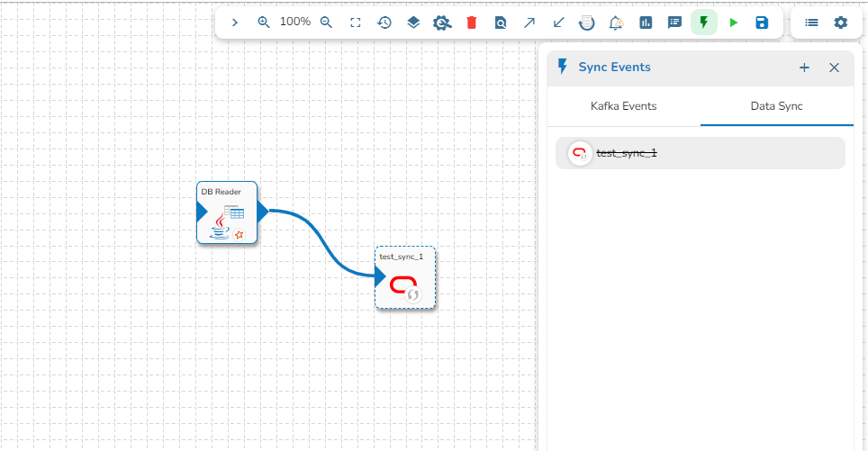Open the version history clock icon

point(384,23)
